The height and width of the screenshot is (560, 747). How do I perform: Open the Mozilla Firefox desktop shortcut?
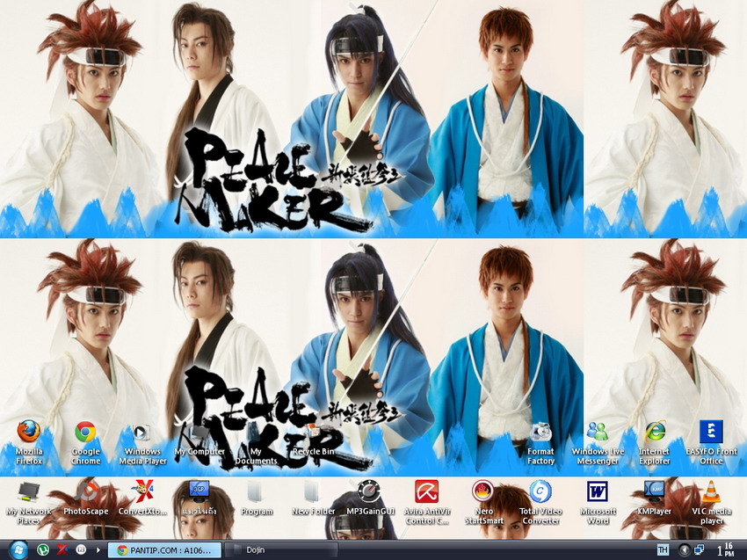[x=29, y=443]
